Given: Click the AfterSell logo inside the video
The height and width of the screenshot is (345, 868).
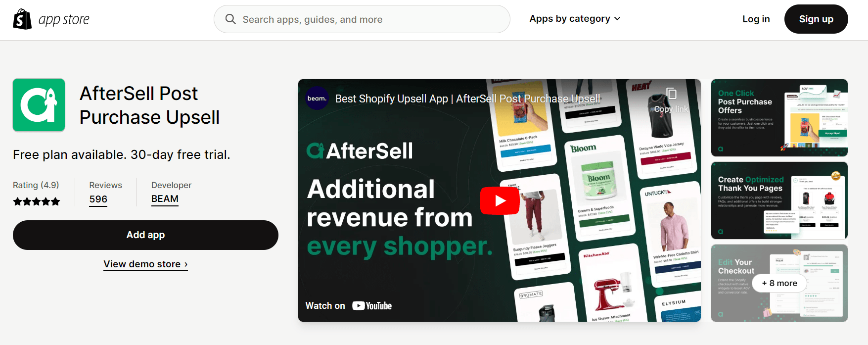Looking at the screenshot, I should pos(360,151).
